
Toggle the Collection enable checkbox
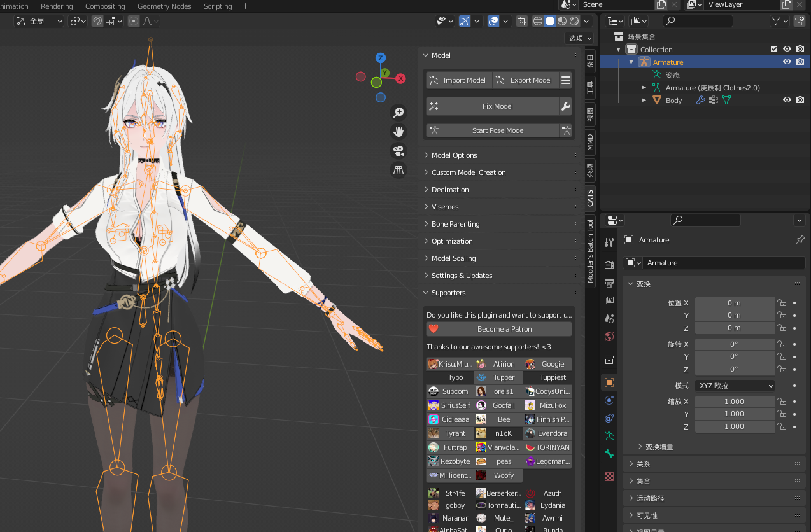pos(774,49)
